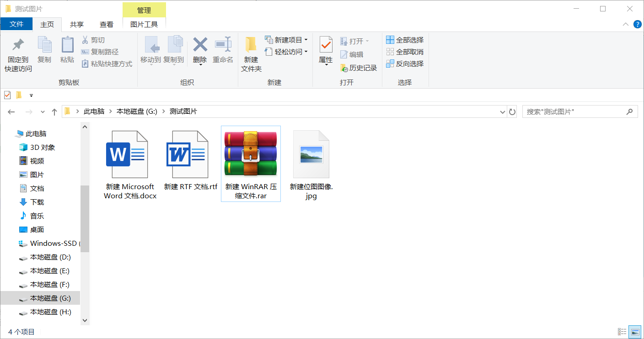Collapse the ribbon using the chevron
Screen dimensions: 644x339
(625, 24)
